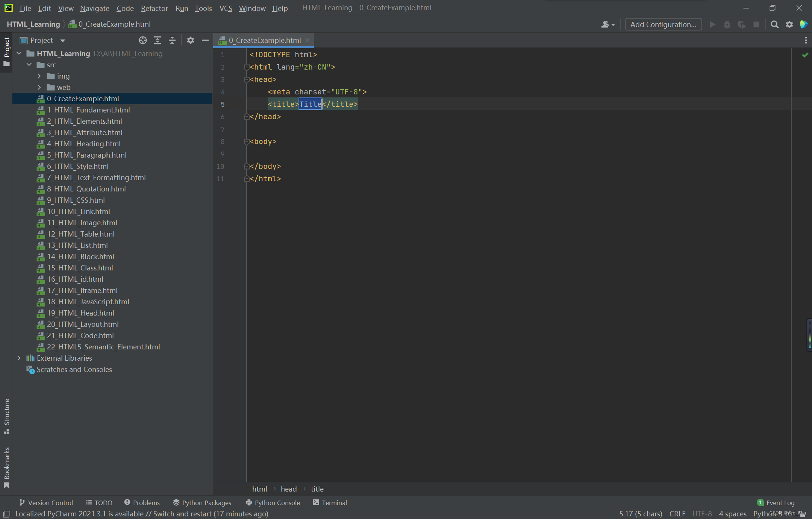
Task: Expand the img folder
Action: [x=39, y=76]
